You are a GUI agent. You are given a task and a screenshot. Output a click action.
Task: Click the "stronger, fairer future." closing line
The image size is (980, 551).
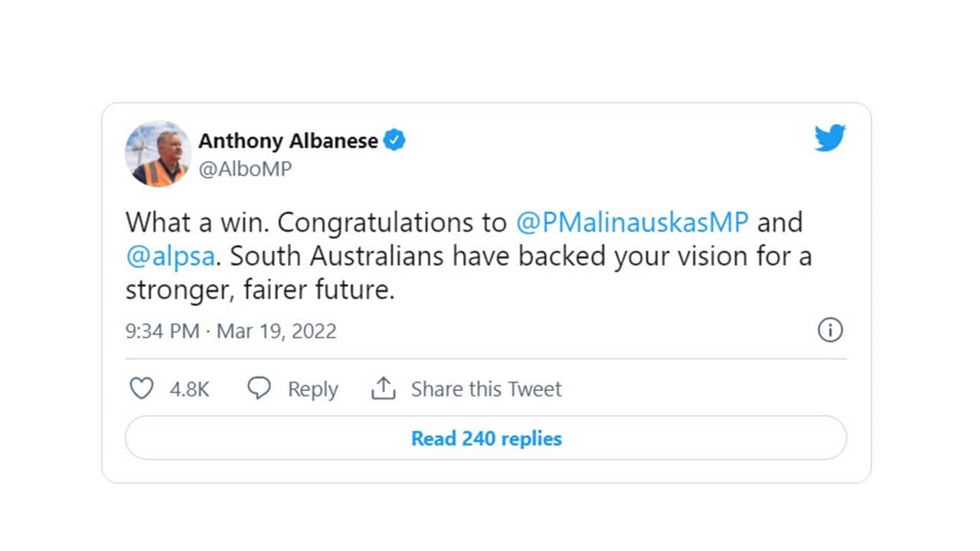pos(260,291)
